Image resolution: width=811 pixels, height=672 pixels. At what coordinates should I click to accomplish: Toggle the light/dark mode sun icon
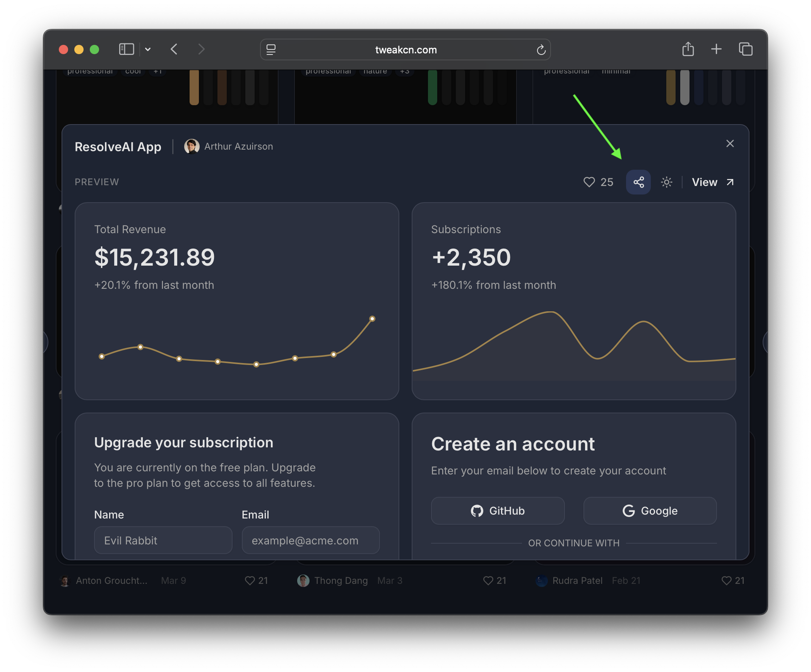pyautogui.click(x=666, y=182)
